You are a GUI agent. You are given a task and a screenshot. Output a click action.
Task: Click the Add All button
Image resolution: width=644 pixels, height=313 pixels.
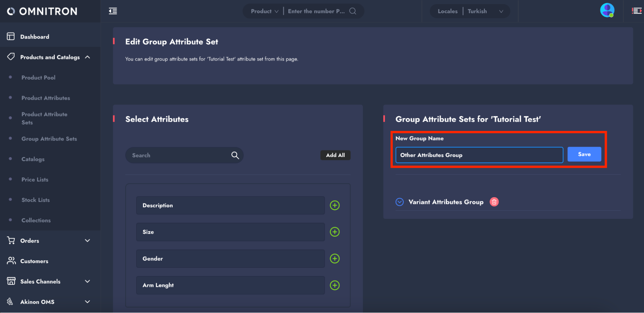pos(335,155)
